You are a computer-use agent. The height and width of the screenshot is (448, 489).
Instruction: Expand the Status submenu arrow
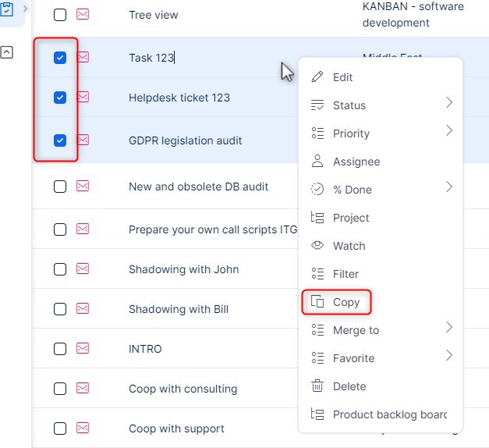click(449, 103)
